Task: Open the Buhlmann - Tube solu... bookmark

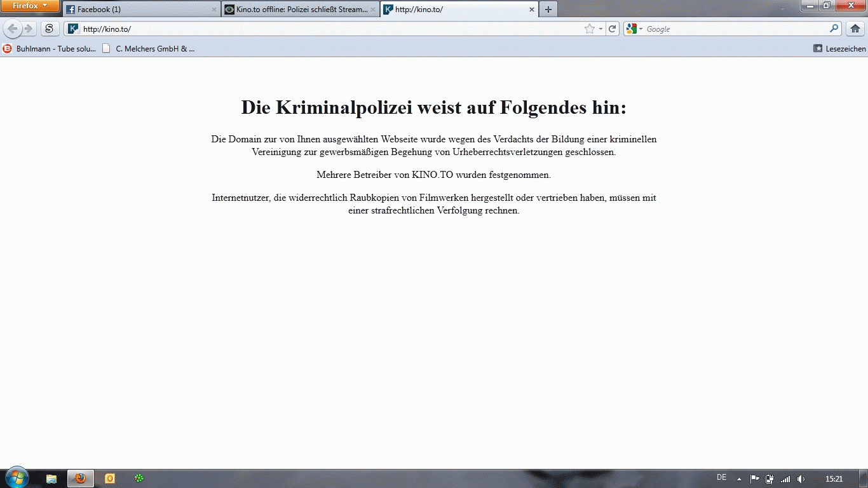Action: point(50,48)
